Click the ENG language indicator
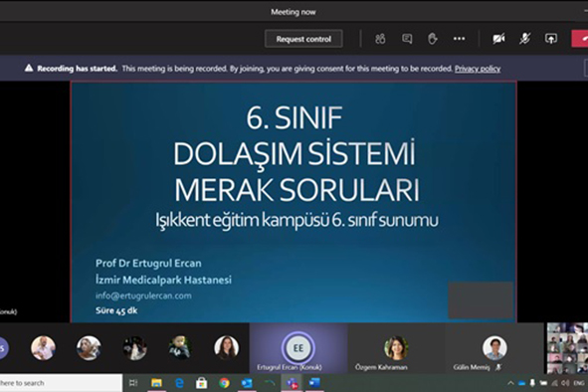Image resolution: width=588 pixels, height=392 pixels. [x=579, y=383]
